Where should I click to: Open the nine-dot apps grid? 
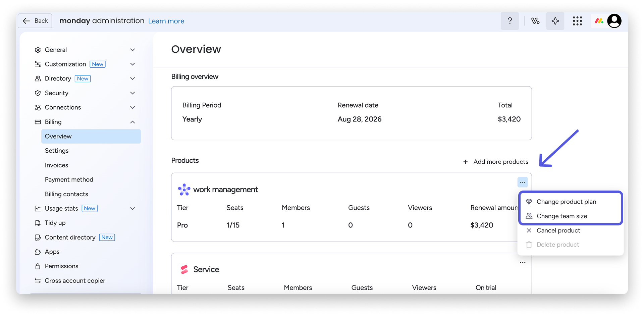pyautogui.click(x=577, y=21)
